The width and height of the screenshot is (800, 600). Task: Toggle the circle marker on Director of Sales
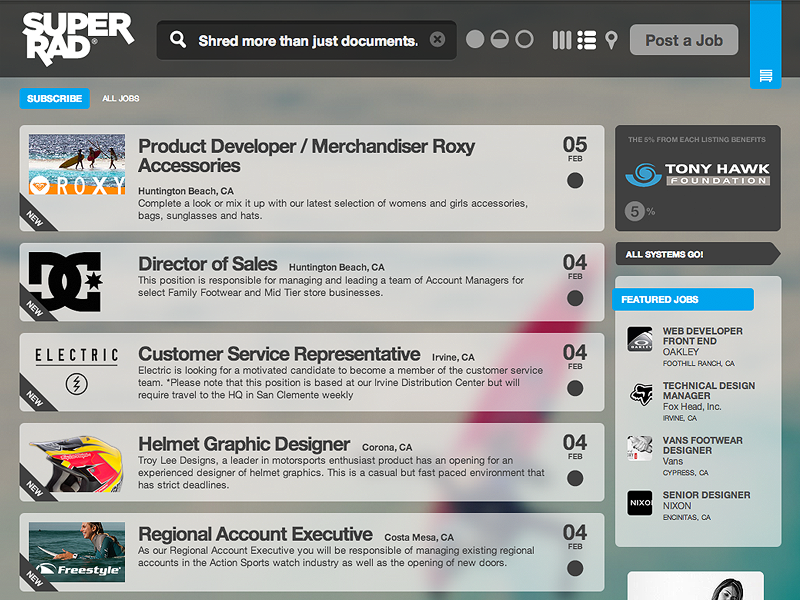pos(575,298)
